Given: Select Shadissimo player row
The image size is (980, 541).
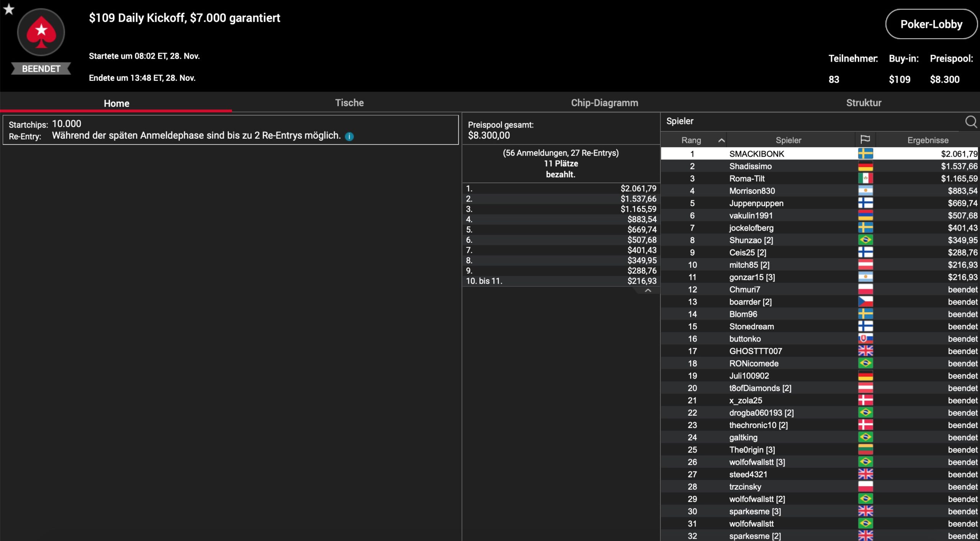Looking at the screenshot, I should click(750, 166).
